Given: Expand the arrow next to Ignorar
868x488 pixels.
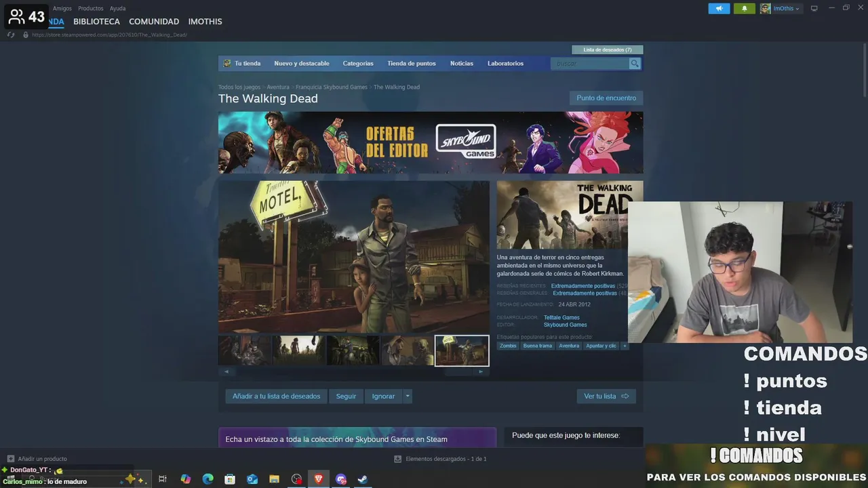Looking at the screenshot, I should (x=408, y=396).
